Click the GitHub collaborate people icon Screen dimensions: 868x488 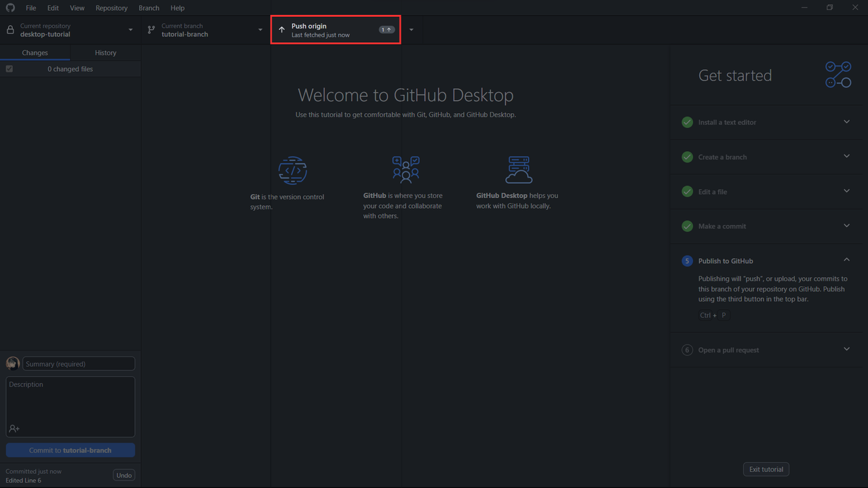coord(406,169)
